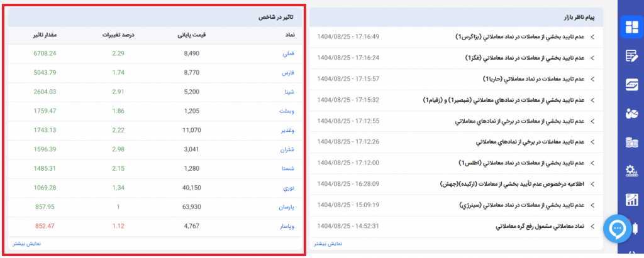Image resolution: width=644 pixels, height=258 pixels.
Task: Click the timestamp 1404/08/25 - 17:16:24
Action: coord(348,58)
